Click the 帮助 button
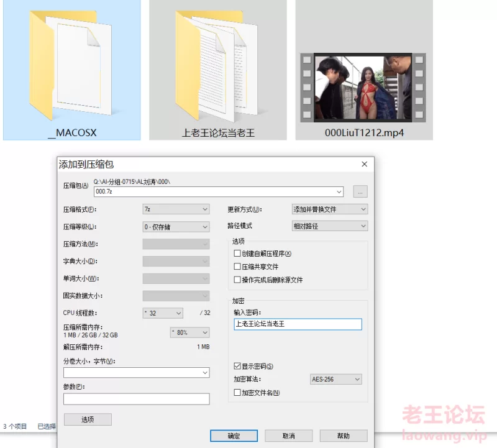Viewport: 497px width, 448px height. (x=344, y=436)
